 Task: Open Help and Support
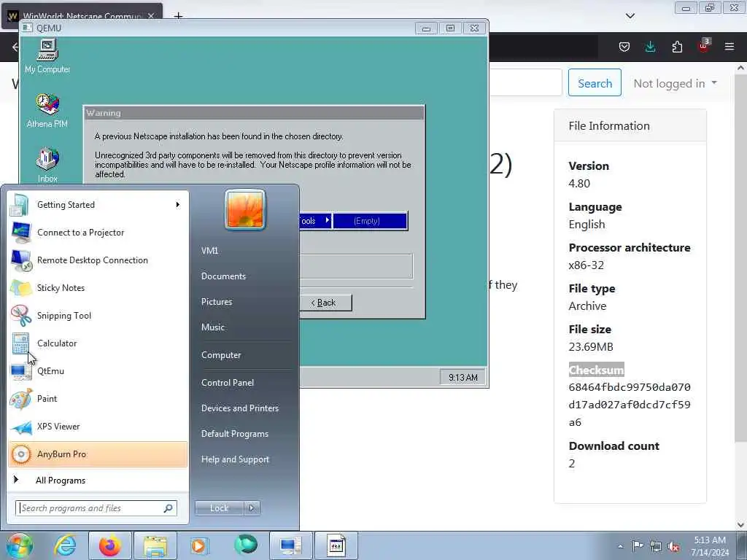(x=235, y=459)
